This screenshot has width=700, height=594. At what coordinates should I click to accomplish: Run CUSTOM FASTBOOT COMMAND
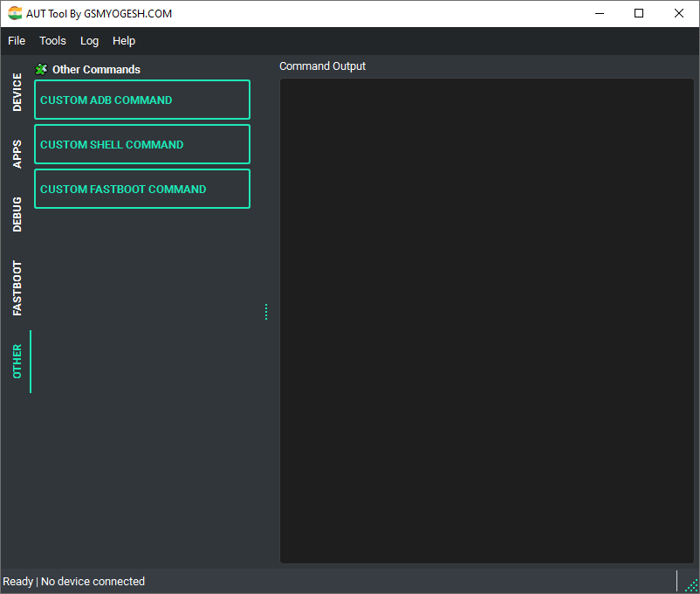(141, 189)
